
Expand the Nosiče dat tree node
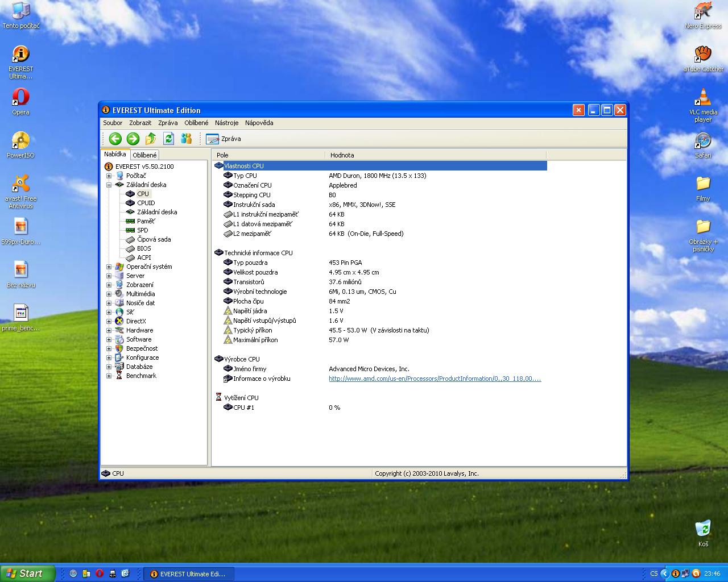click(109, 303)
